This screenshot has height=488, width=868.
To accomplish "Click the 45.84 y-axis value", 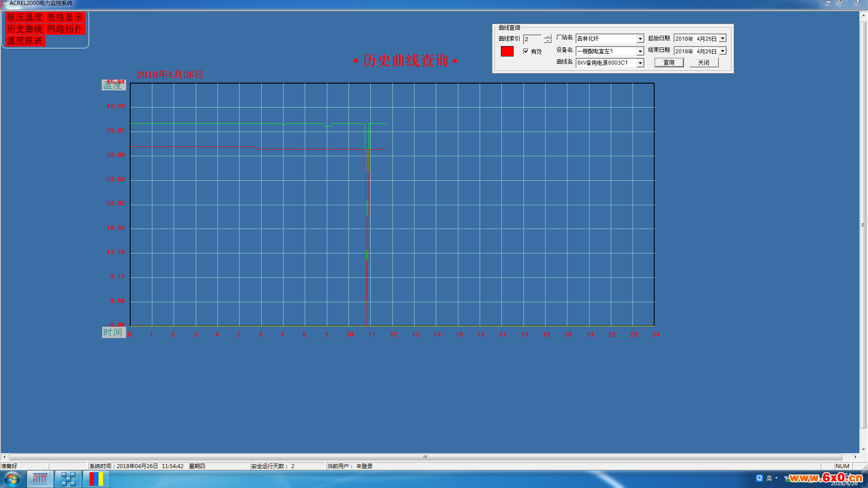I will coord(116,82).
